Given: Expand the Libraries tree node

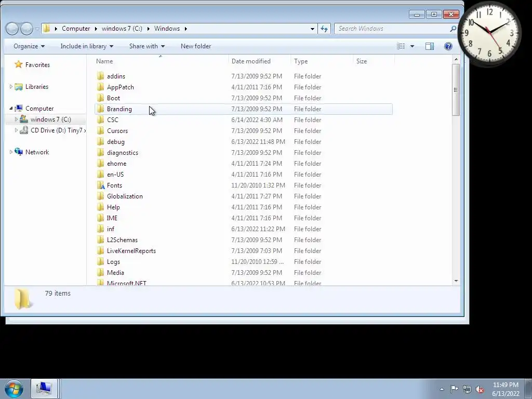Looking at the screenshot, I should click(11, 87).
